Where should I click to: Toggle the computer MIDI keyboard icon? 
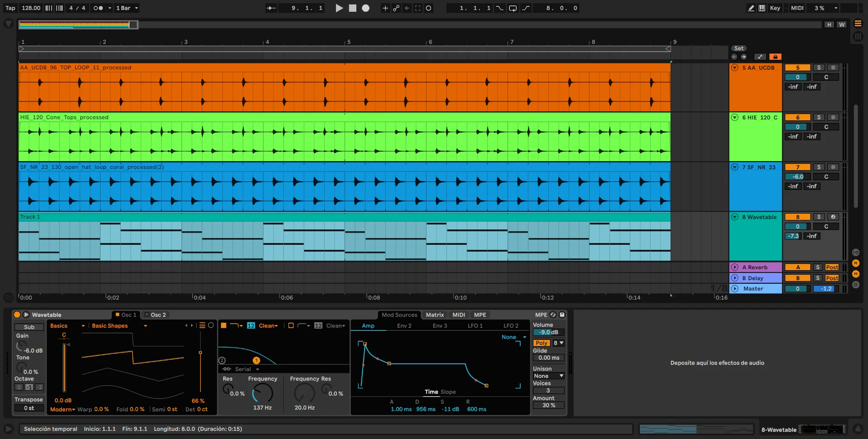762,8
